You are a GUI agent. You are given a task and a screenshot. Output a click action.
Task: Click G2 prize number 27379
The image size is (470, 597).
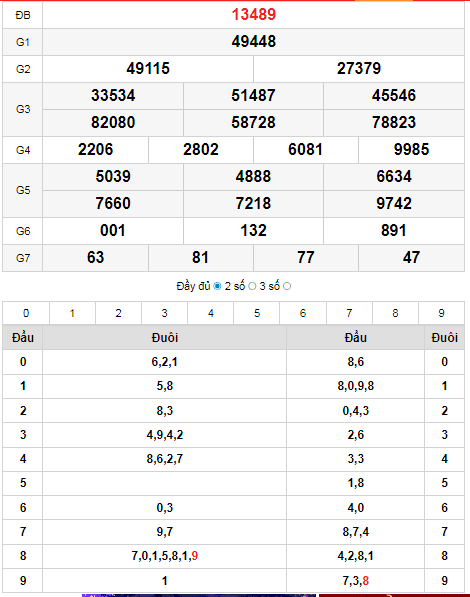click(x=359, y=69)
